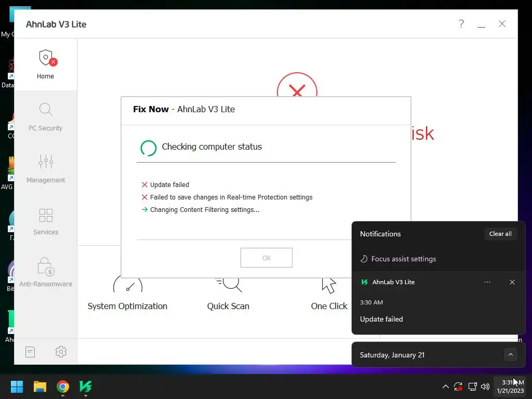The image size is (532, 399).
Task: Click the help question mark icon
Action: [461, 24]
